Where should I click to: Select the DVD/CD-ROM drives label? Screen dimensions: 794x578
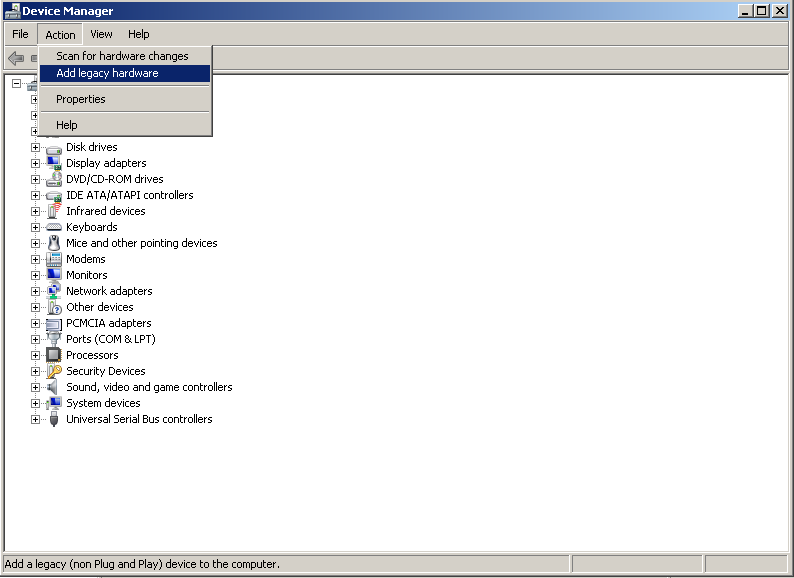coord(115,179)
